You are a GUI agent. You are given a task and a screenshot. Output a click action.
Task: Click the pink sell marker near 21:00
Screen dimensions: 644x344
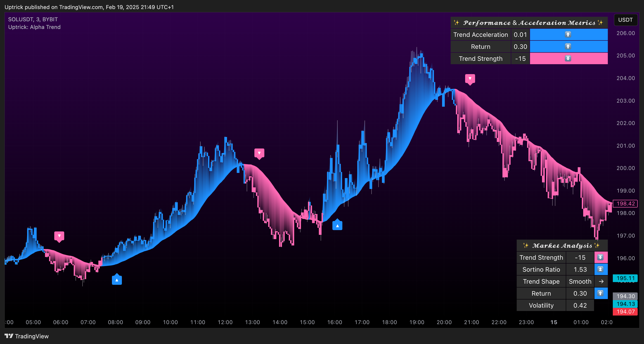(470, 79)
